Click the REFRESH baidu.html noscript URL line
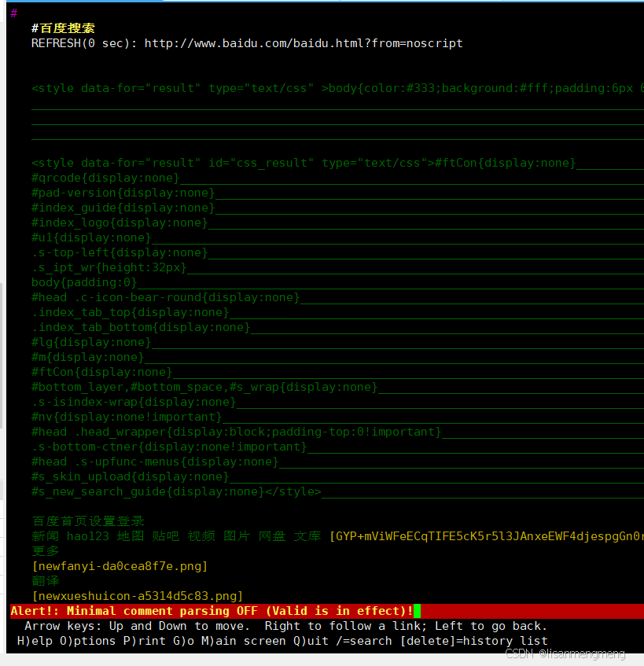This screenshot has width=644, height=666. (x=247, y=43)
